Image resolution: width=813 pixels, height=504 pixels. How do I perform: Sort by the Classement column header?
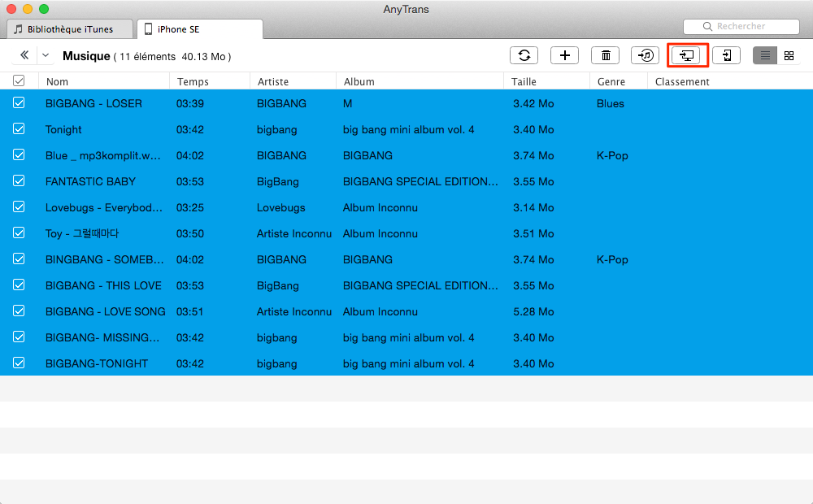click(x=682, y=81)
